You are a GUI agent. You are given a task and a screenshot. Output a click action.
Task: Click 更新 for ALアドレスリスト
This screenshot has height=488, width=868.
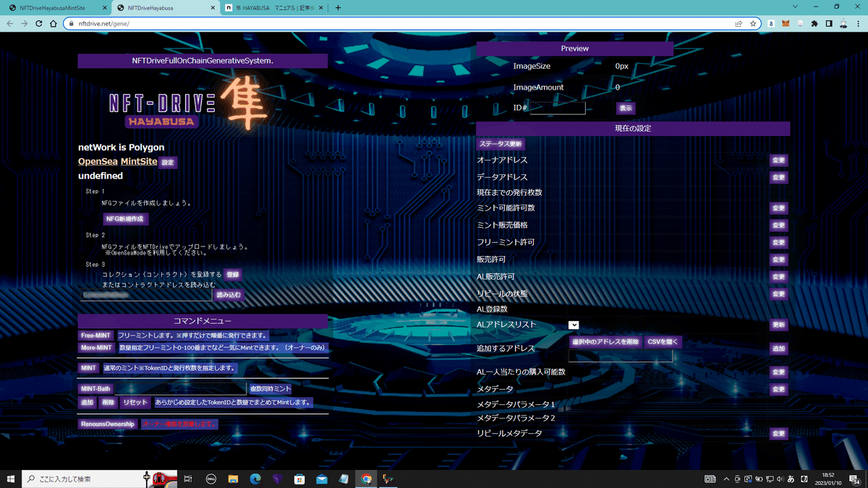(778, 325)
